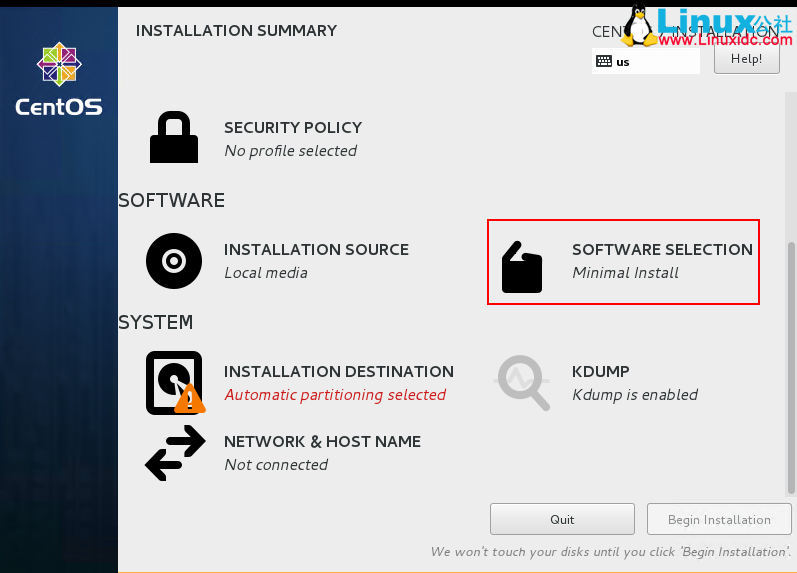The image size is (797, 573).
Task: Click the KDUMP magnifier icon
Action: tap(523, 383)
